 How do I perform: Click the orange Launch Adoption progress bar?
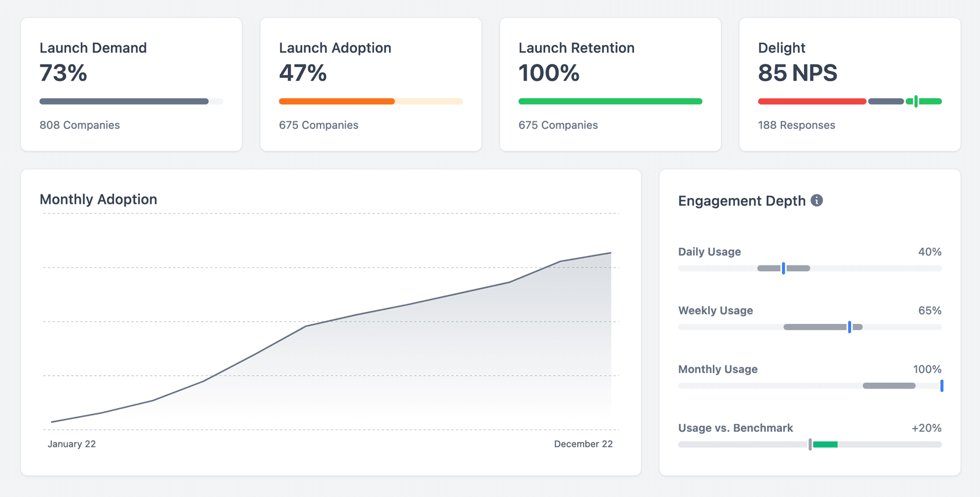[337, 102]
